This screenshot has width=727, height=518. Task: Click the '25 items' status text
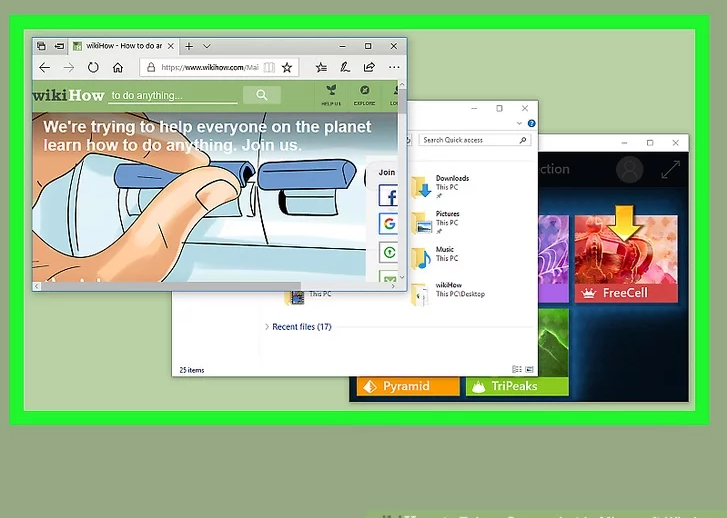191,370
